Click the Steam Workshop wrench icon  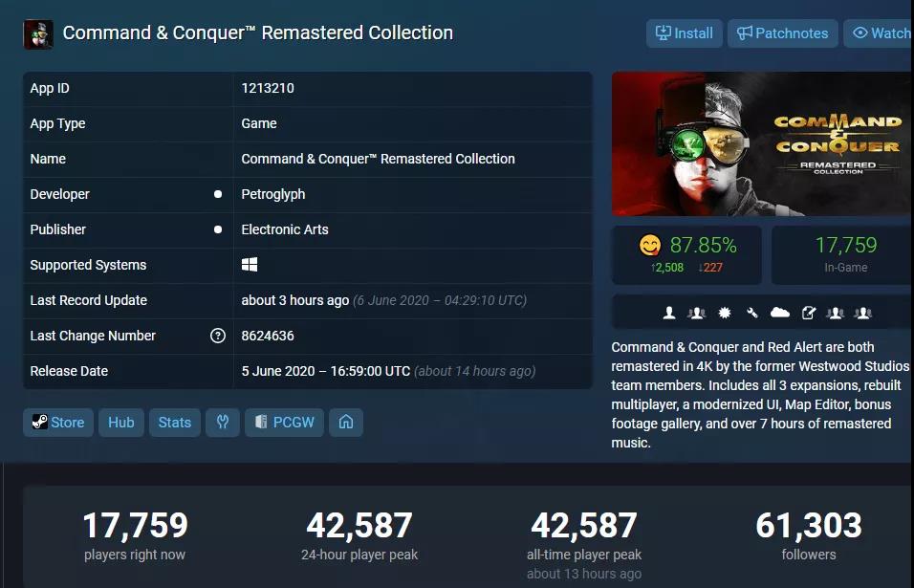pos(752,313)
